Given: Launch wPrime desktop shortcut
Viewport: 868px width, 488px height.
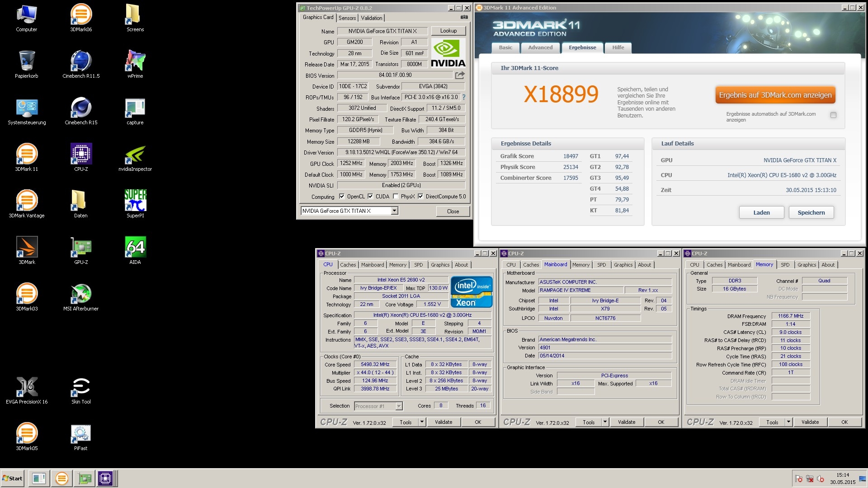Looking at the screenshot, I should click(x=135, y=65).
